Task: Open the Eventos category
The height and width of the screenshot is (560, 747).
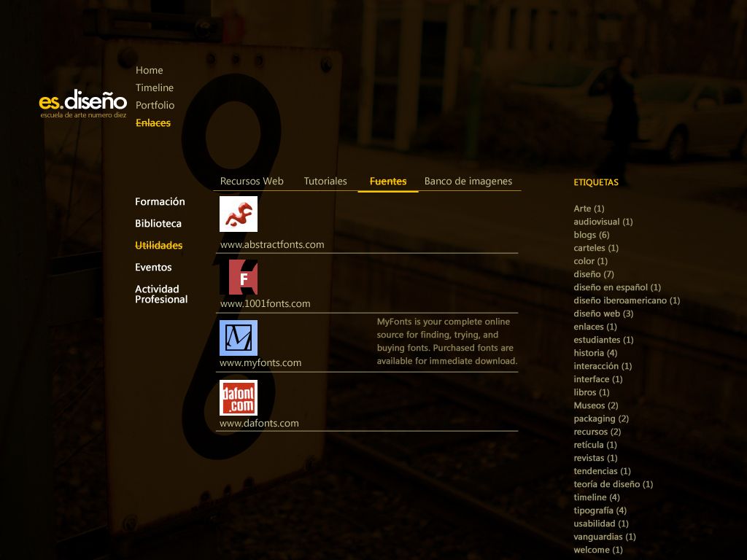Action: [x=153, y=267]
